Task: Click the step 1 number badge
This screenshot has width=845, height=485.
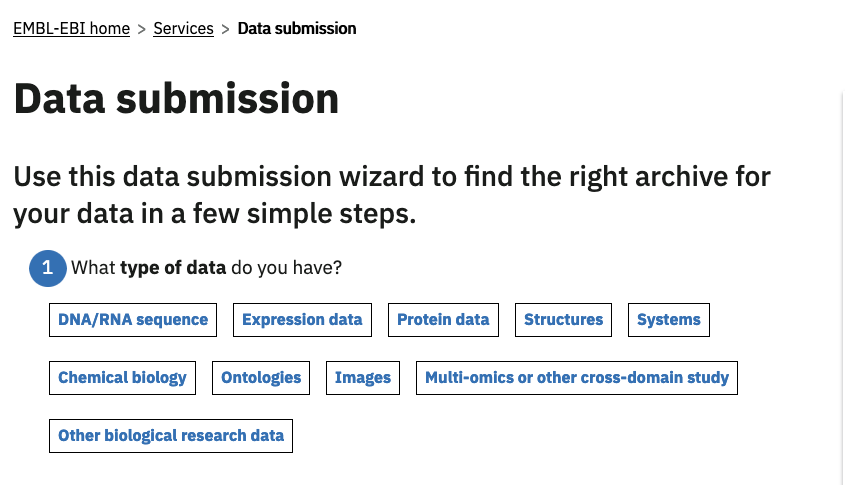Action: pos(47,268)
